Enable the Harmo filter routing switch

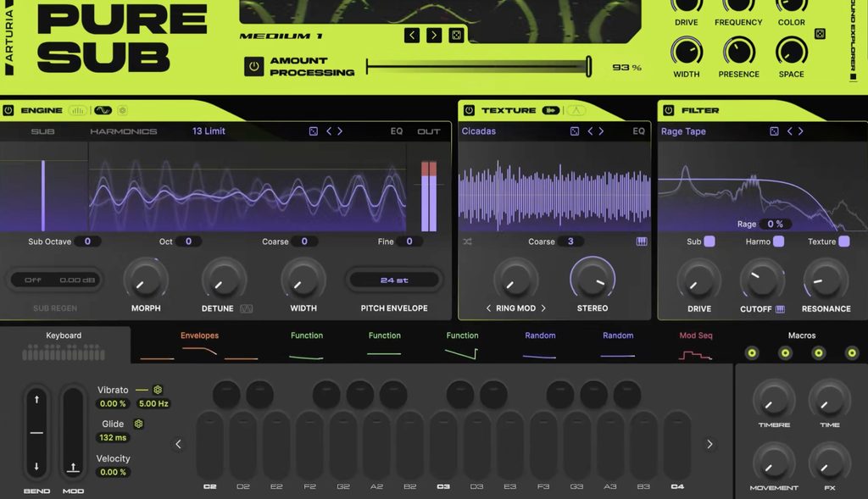pos(778,241)
